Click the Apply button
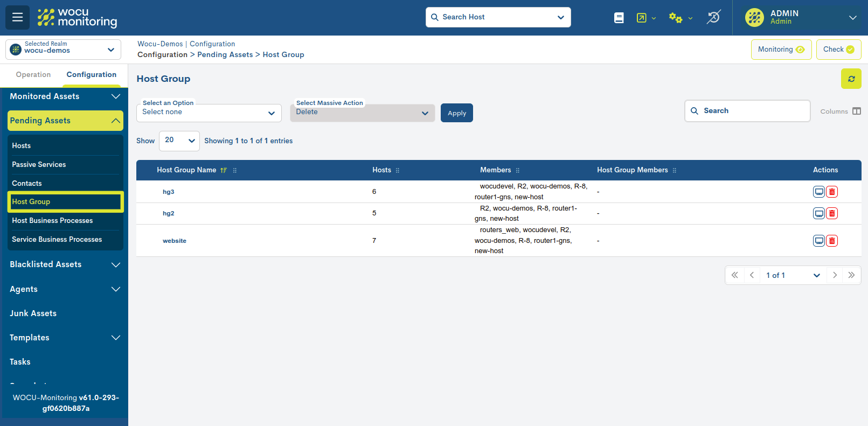Image resolution: width=868 pixels, height=426 pixels. click(x=457, y=113)
